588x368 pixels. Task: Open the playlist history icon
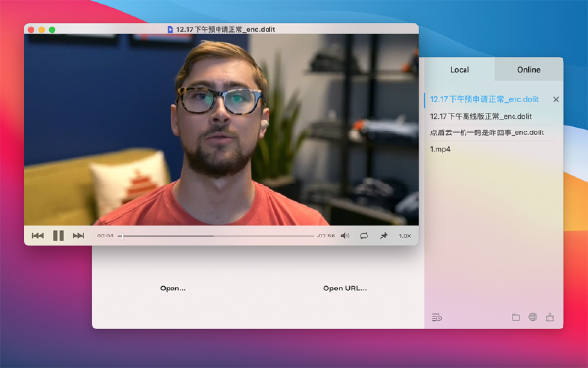click(x=437, y=318)
